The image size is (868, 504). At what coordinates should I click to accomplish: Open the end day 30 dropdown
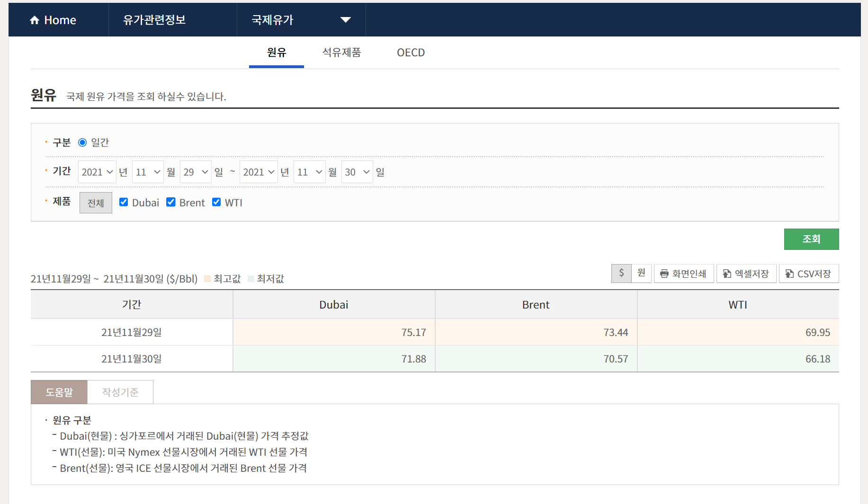tap(357, 172)
